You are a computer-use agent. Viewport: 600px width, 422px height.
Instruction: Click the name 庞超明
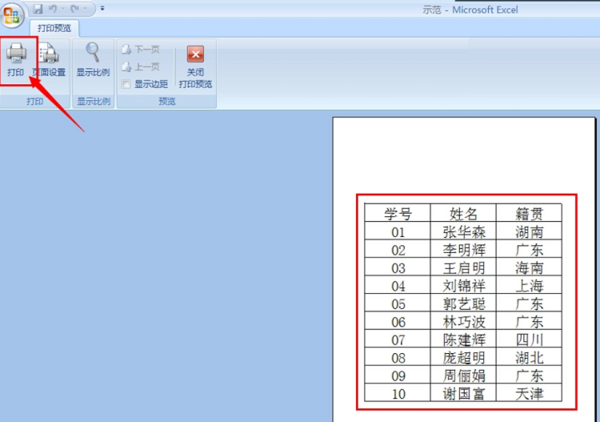(x=463, y=357)
